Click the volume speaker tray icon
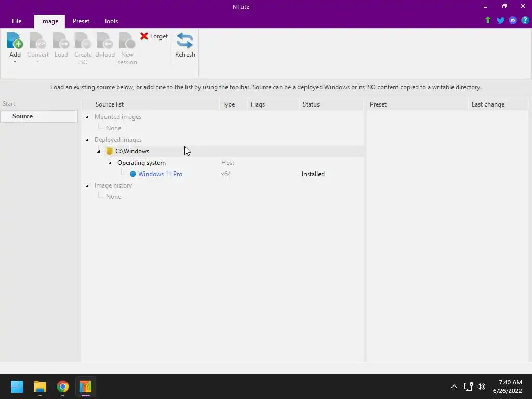This screenshot has height=399, width=532. [481, 387]
